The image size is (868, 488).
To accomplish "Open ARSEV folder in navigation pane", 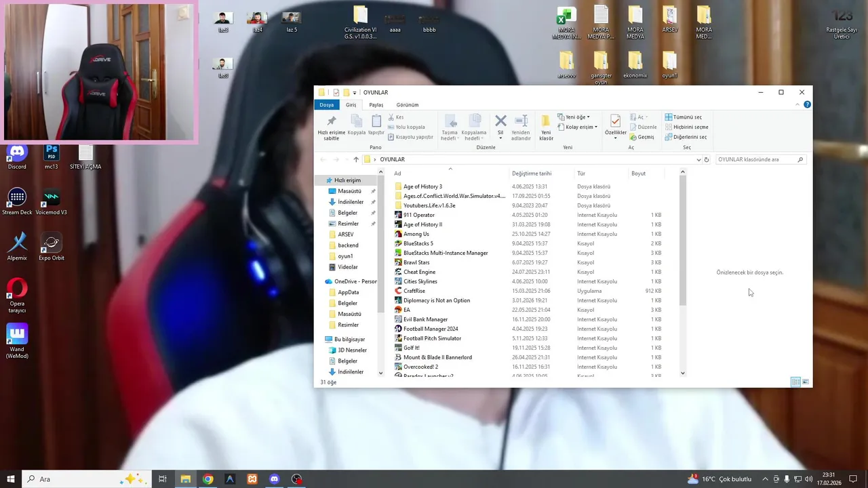I will click(346, 235).
